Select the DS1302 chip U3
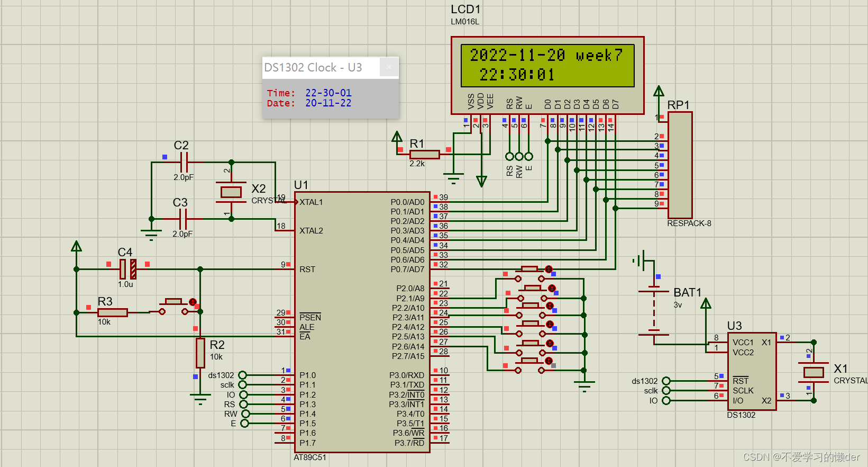The image size is (868, 467). (752, 371)
